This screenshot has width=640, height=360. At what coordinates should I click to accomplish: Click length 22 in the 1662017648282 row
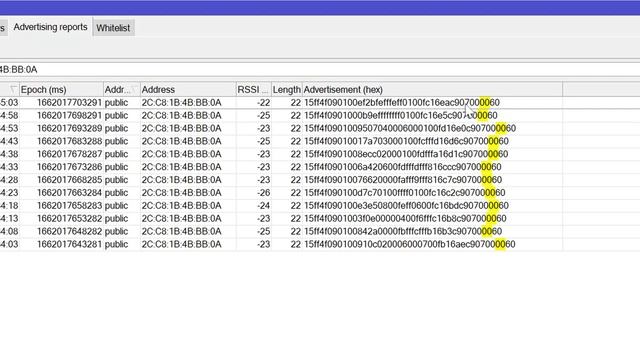click(x=296, y=231)
